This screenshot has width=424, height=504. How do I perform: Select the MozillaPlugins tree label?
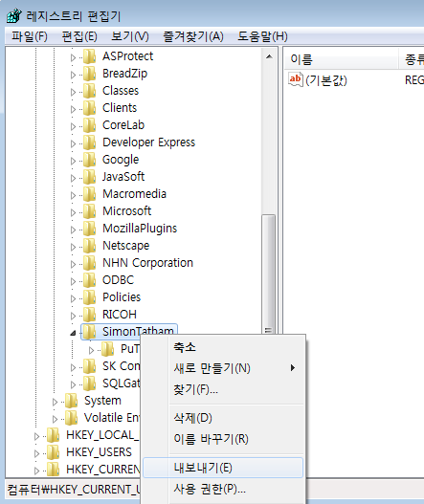(140, 229)
